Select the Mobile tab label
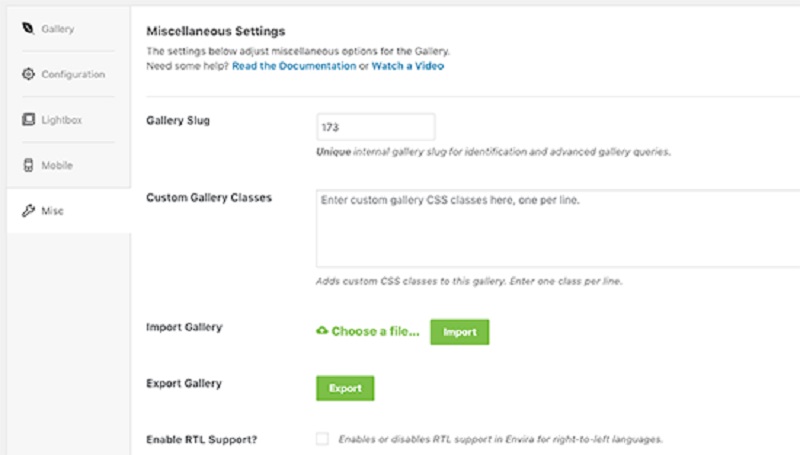800x455 pixels. 56,165
